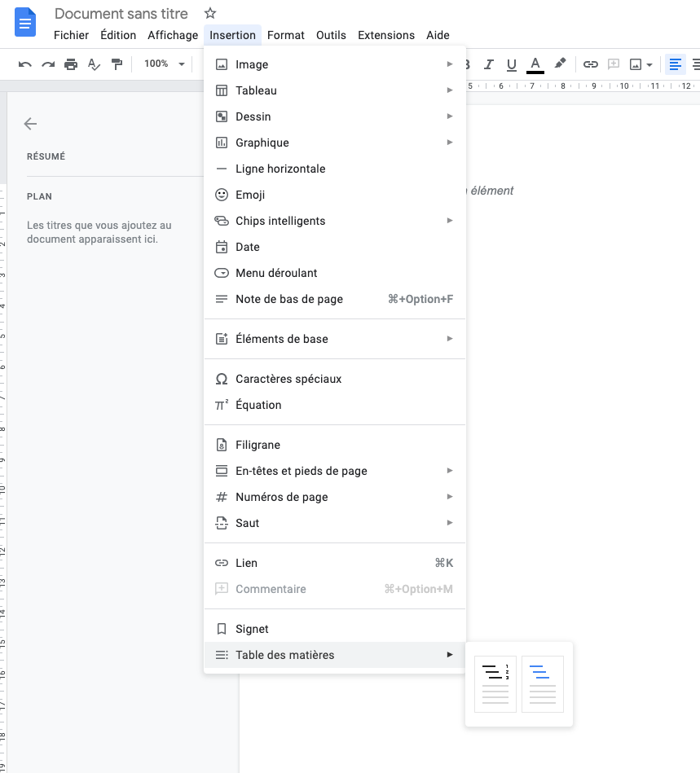Star the document with the star icon
700x773 pixels.
click(210, 13)
